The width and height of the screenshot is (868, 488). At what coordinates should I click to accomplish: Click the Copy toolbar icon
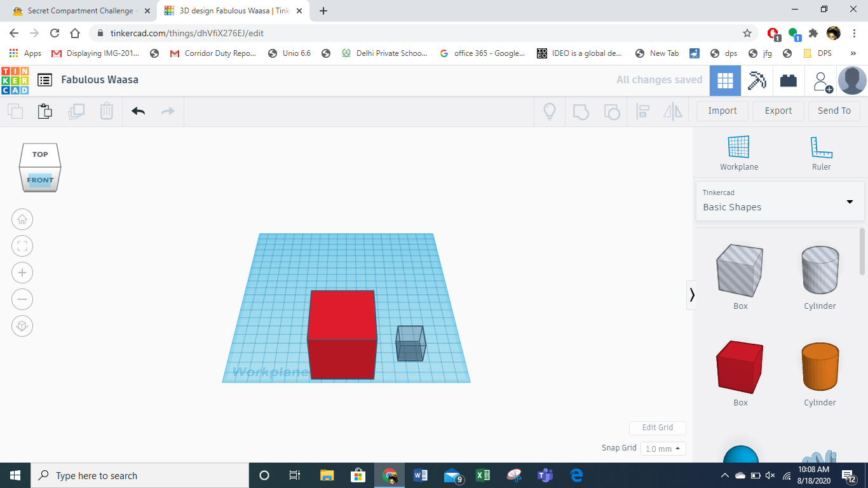click(x=15, y=112)
